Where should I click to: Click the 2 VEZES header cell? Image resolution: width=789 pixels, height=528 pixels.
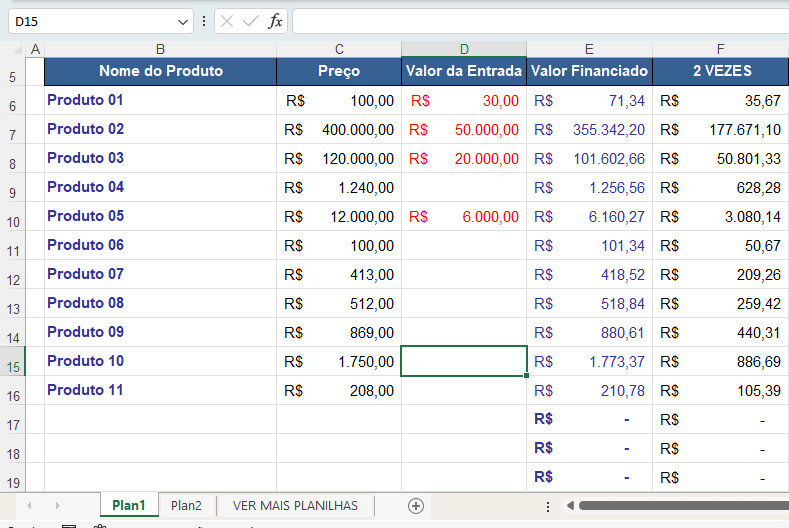[x=721, y=71]
